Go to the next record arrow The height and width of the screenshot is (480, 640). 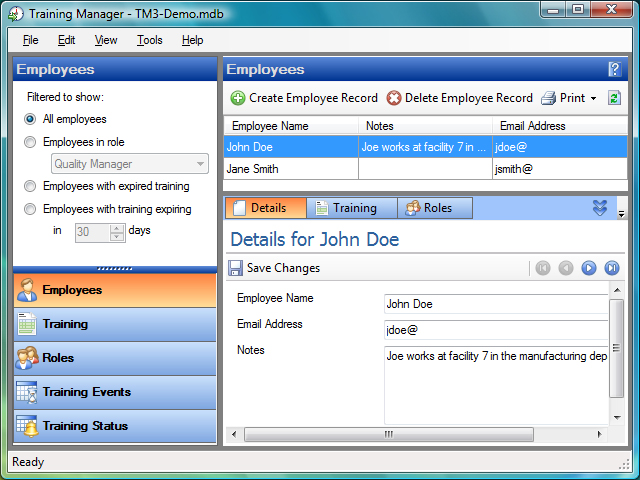click(x=589, y=268)
